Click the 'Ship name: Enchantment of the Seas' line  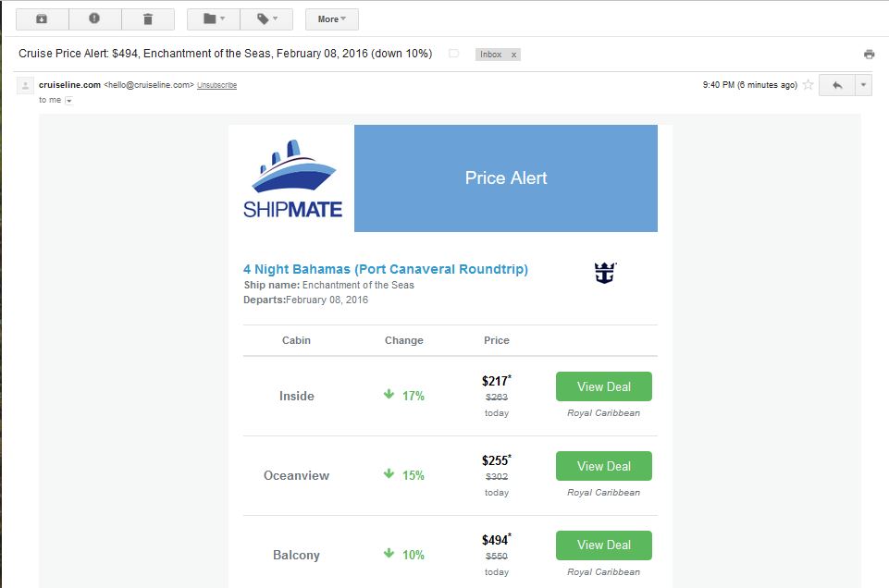[328, 285]
